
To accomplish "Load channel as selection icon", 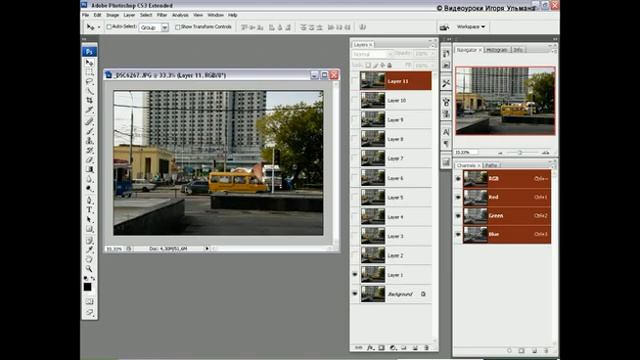I will (509, 351).
